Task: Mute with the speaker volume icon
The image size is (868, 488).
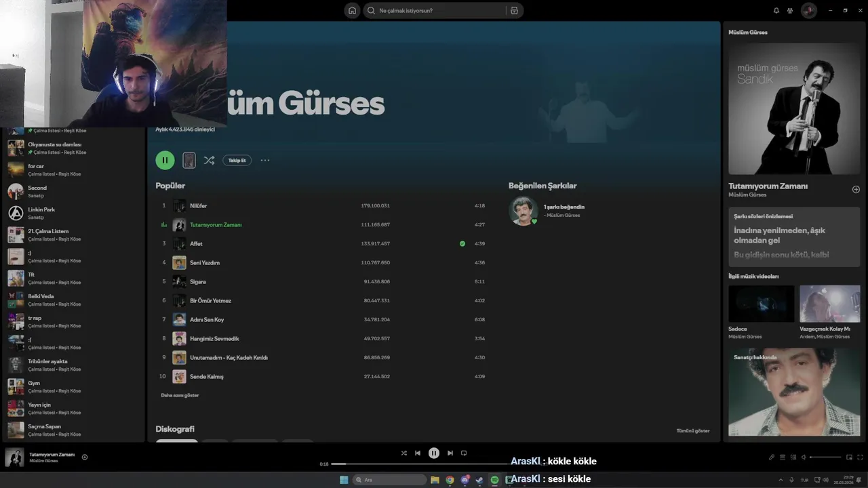Action: click(804, 457)
